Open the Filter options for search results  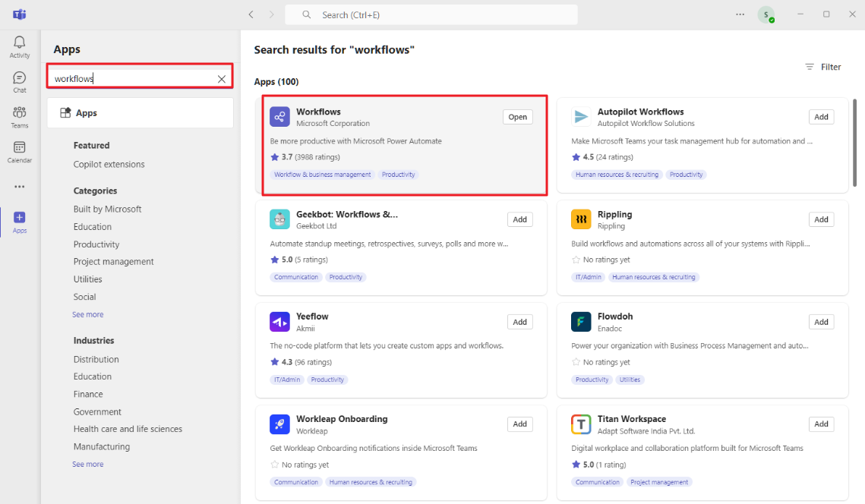click(x=822, y=67)
